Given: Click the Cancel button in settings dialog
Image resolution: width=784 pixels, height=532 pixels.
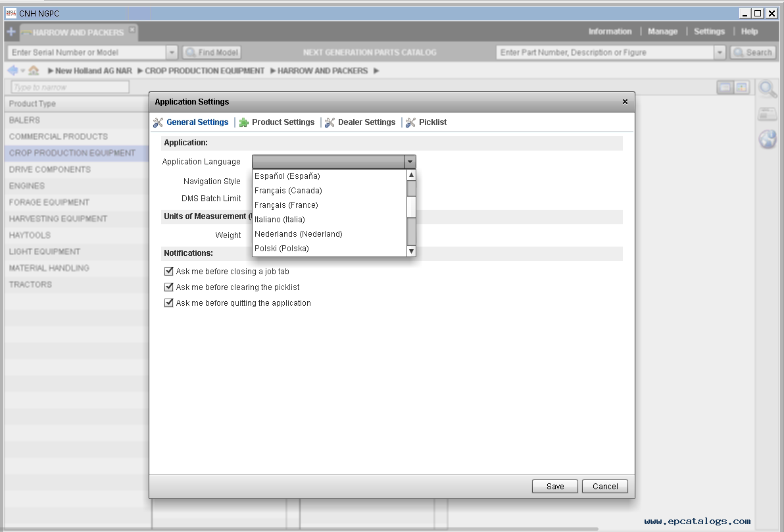Looking at the screenshot, I should (604, 487).
